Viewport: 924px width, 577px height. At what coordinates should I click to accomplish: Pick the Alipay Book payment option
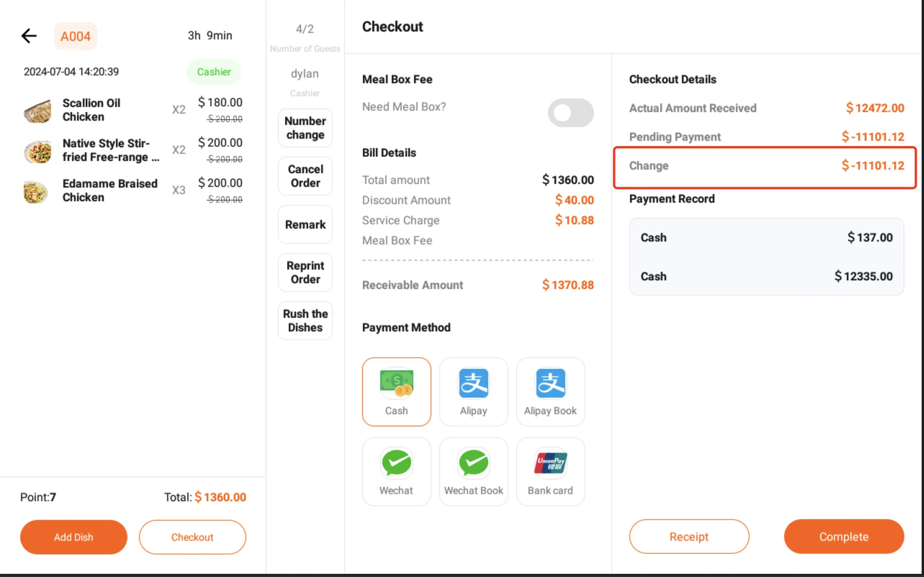click(550, 392)
